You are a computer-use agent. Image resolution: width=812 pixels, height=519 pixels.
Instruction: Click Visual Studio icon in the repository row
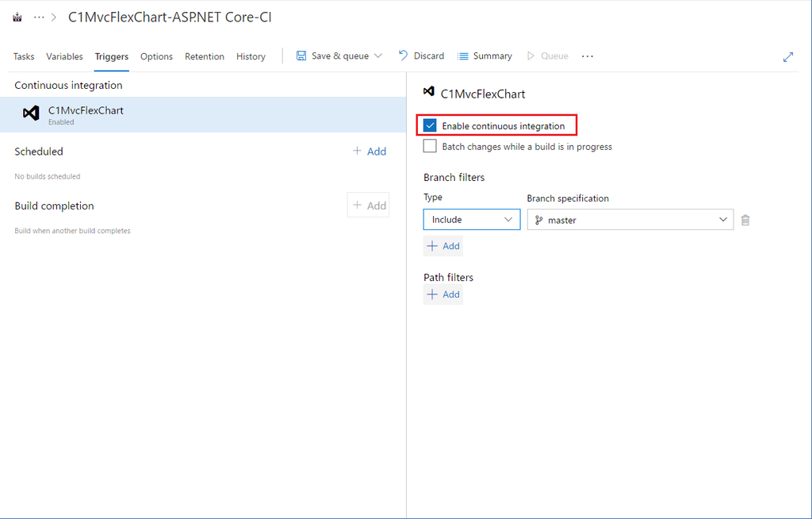tap(31, 113)
